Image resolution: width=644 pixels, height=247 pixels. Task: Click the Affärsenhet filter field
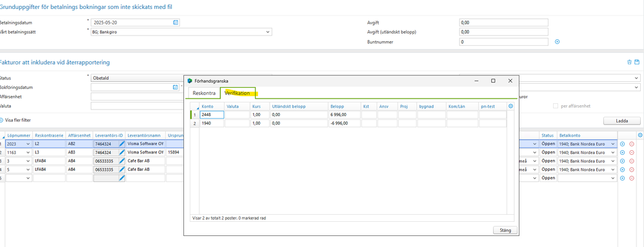pyautogui.click(x=137, y=97)
